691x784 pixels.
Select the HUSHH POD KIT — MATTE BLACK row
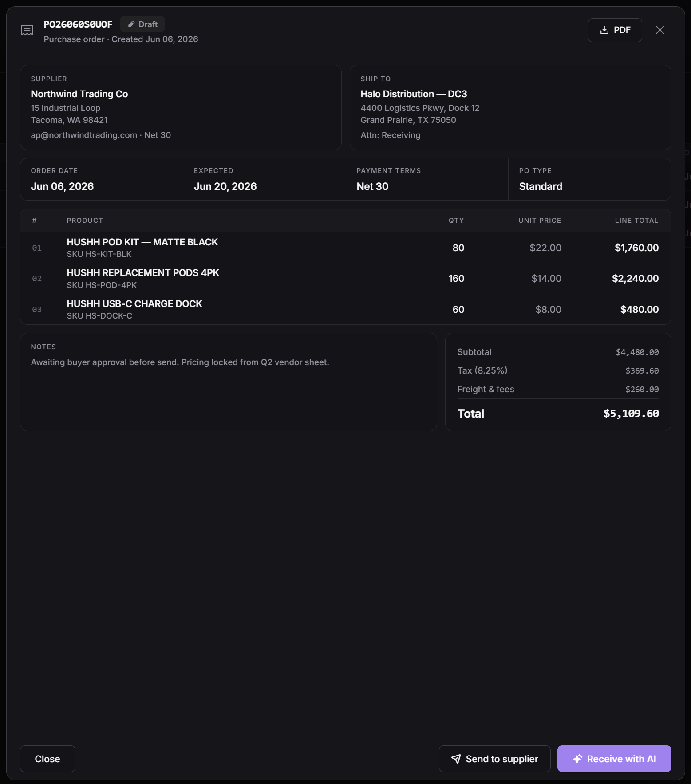click(345, 248)
